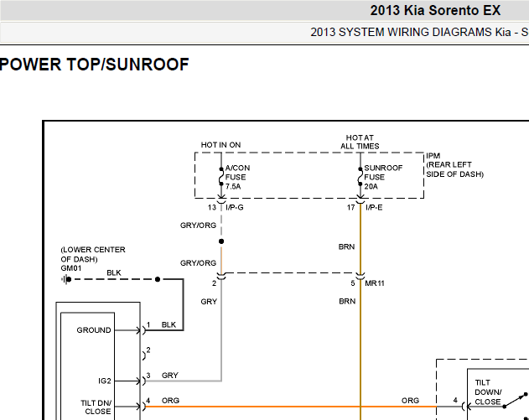Click the 'GM01' ground label

(x=71, y=268)
